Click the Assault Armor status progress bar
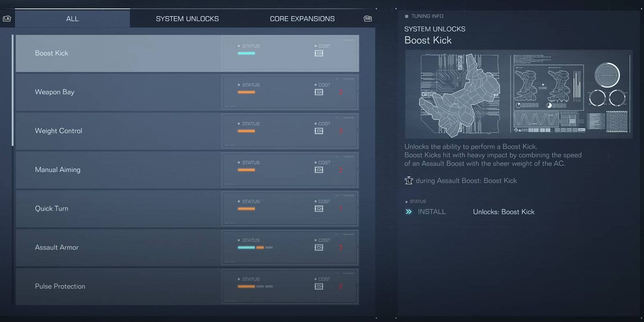The image size is (644, 322). coord(255,247)
